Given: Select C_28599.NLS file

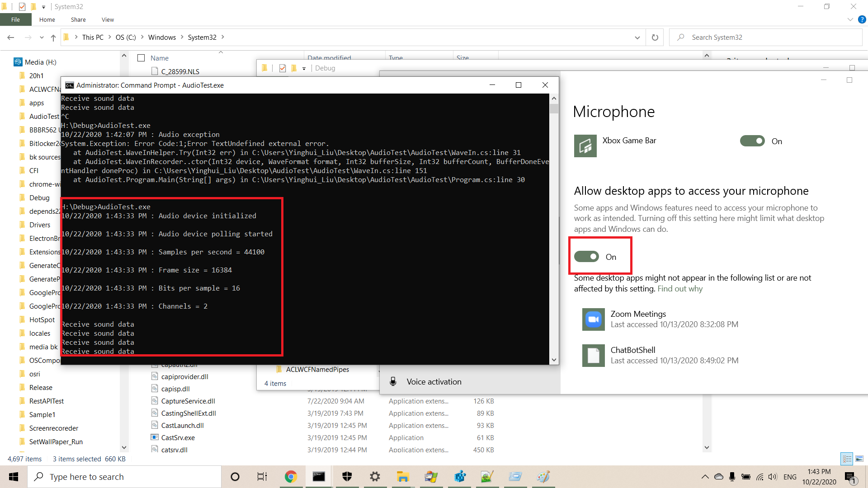Looking at the screenshot, I should click(180, 71).
